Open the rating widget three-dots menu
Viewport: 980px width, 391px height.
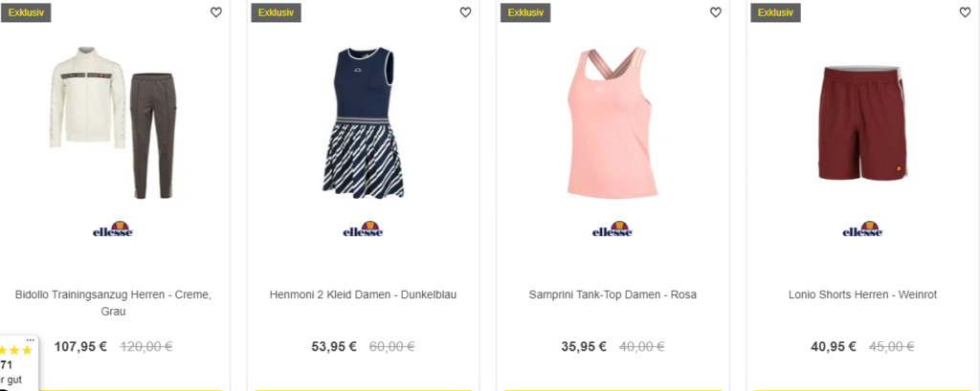[x=30, y=340]
